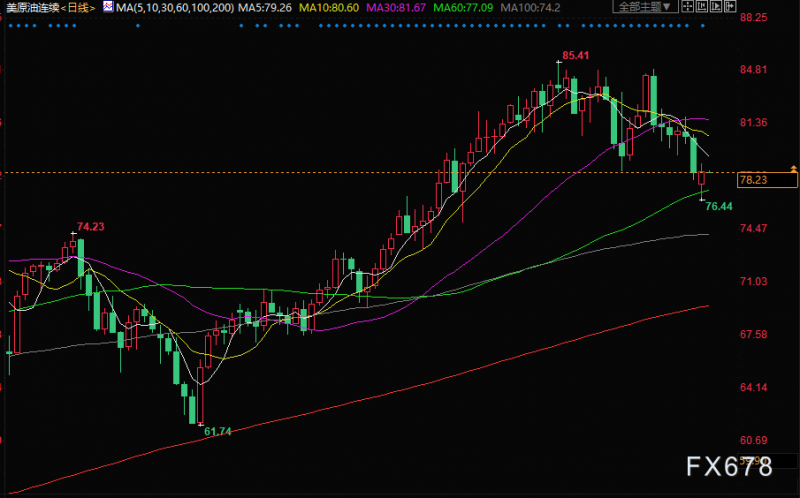Screen dimensions: 800x498
Task: Click the jump-to-latest arrow icon
Action: pos(730,6)
